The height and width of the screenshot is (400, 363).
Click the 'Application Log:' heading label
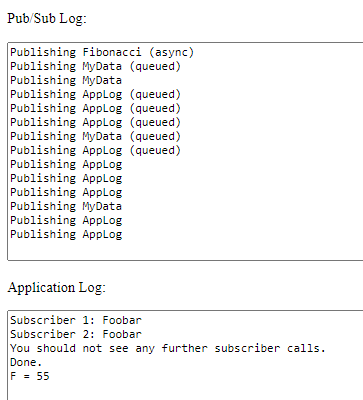click(x=56, y=287)
